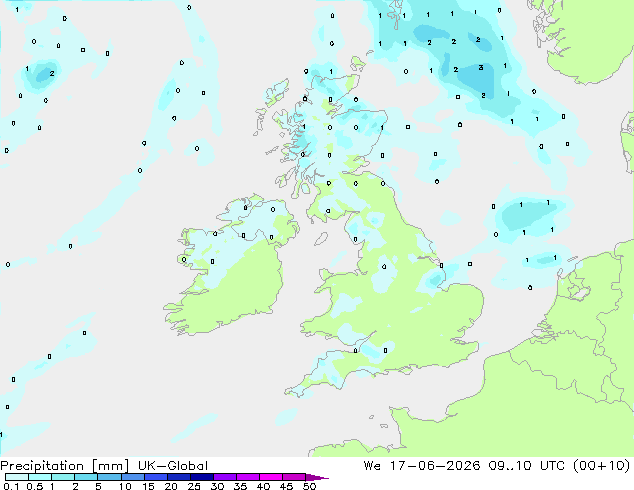Click the "We" weekday label
The width and height of the screenshot is (634, 490).
(372, 466)
